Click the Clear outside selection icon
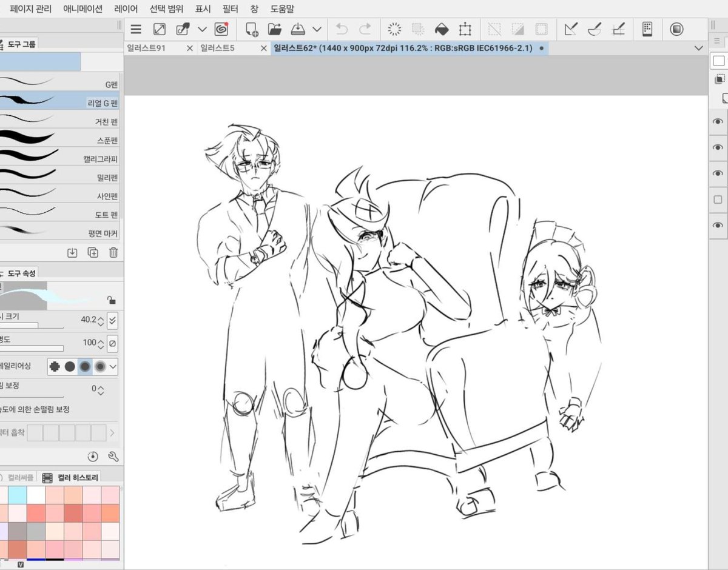The height and width of the screenshot is (570, 728). coord(418,29)
